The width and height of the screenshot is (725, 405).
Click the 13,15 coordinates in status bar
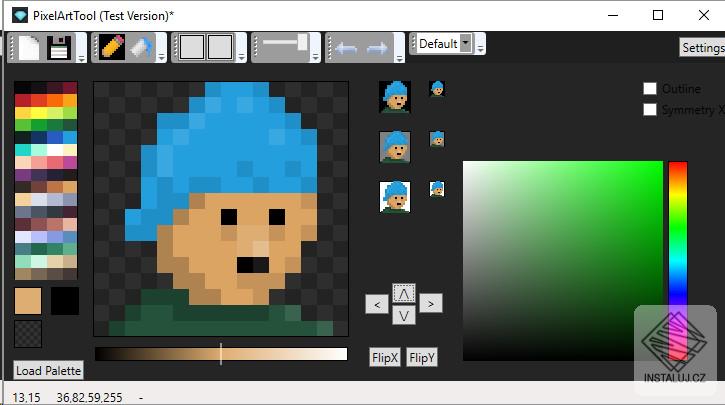(x=26, y=398)
